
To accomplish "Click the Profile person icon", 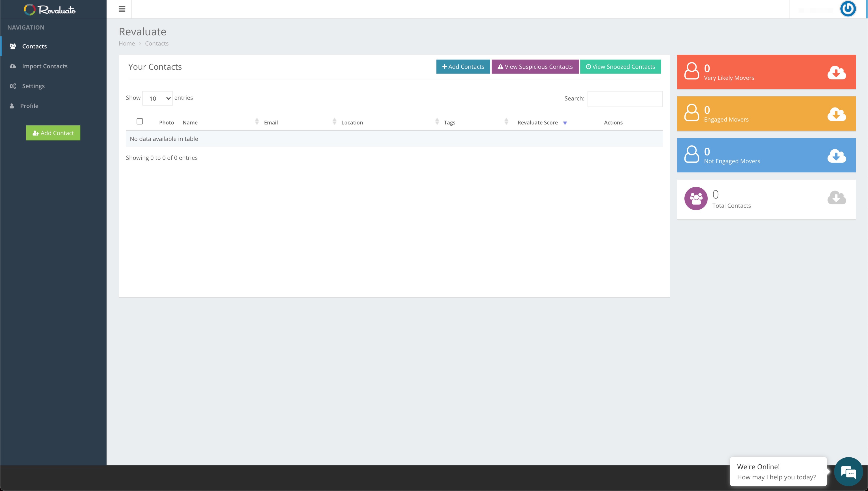I will [12, 106].
